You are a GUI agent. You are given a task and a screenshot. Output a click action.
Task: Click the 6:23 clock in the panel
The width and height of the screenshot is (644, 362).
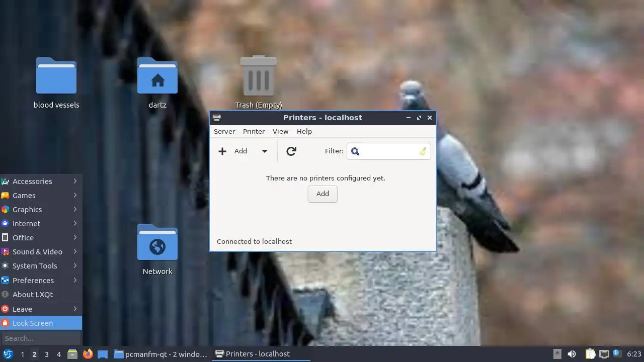pyautogui.click(x=634, y=354)
